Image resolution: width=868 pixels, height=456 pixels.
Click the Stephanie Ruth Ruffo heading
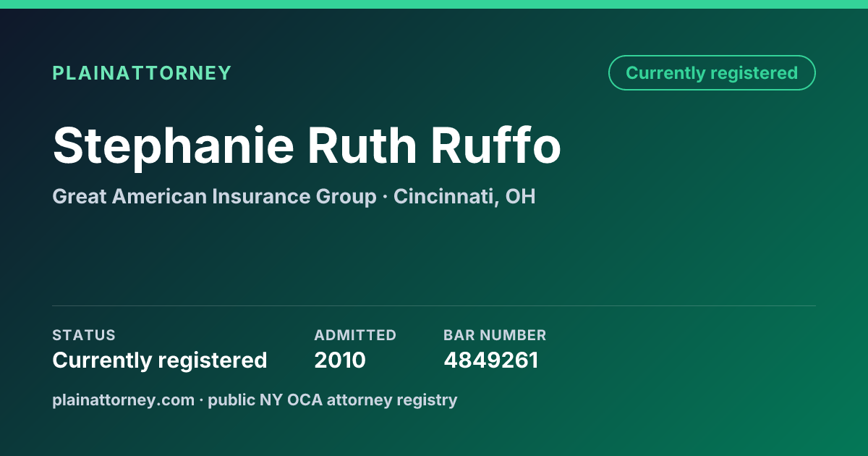pos(307,145)
